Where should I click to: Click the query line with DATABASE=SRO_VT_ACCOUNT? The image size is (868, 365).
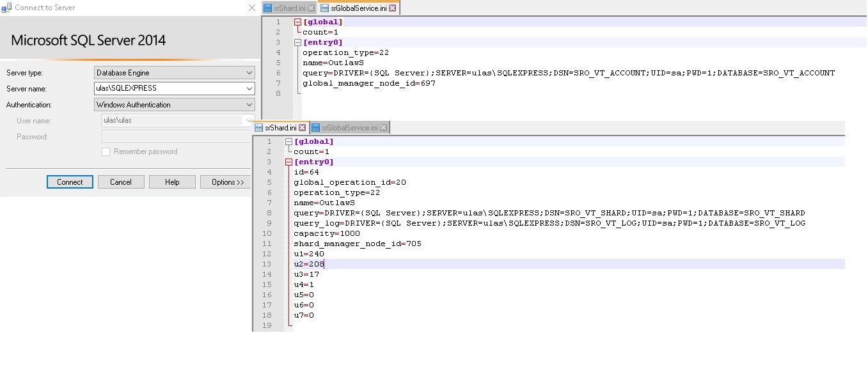click(569, 73)
